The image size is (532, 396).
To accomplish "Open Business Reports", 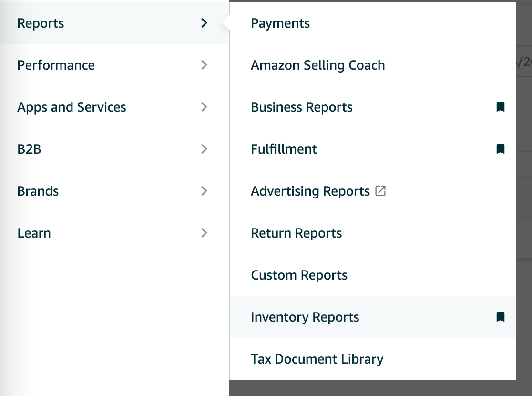I will pos(372,107).
